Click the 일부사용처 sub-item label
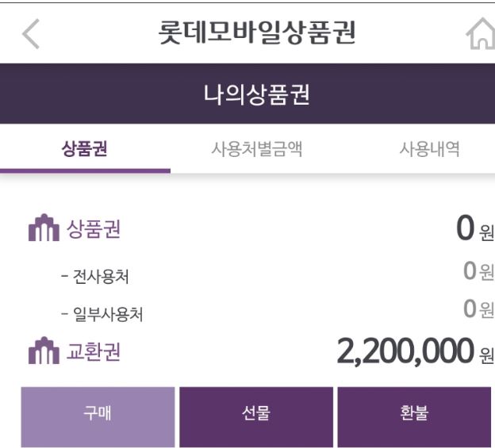 (102, 314)
